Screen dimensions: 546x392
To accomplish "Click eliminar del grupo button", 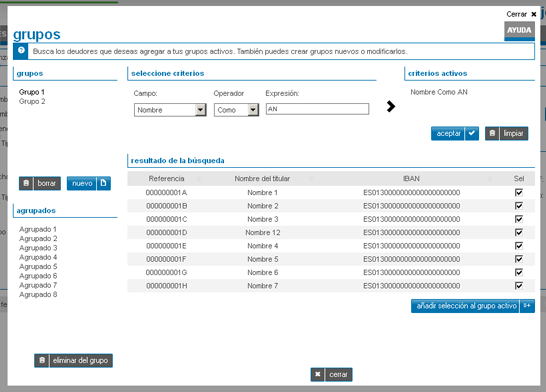I will (73, 360).
